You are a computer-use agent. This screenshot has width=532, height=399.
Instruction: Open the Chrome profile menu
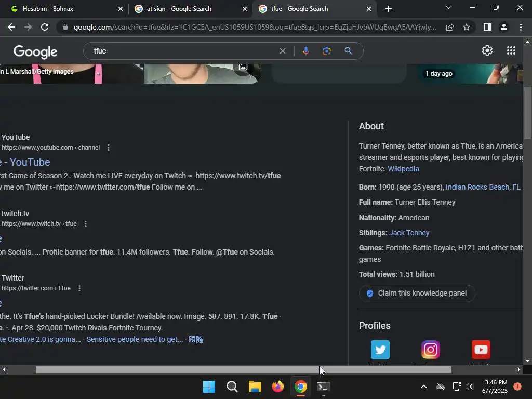click(504, 27)
